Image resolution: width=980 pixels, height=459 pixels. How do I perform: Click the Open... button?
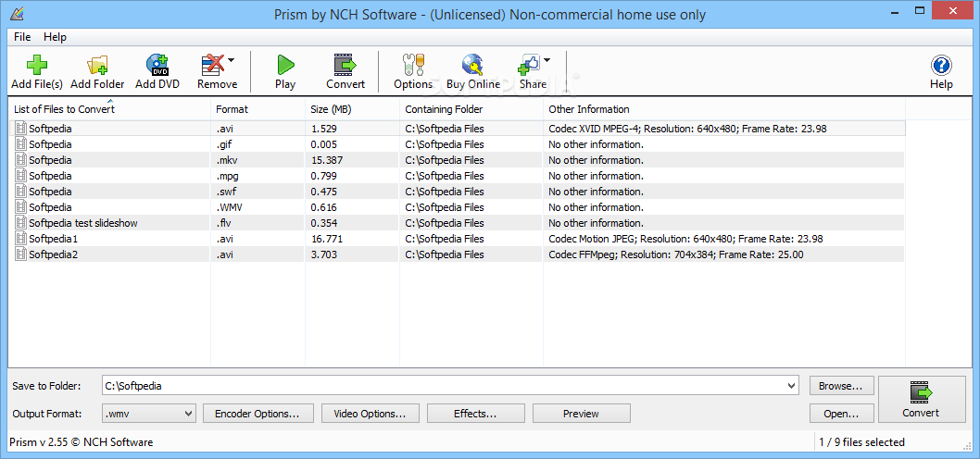pyautogui.click(x=841, y=414)
